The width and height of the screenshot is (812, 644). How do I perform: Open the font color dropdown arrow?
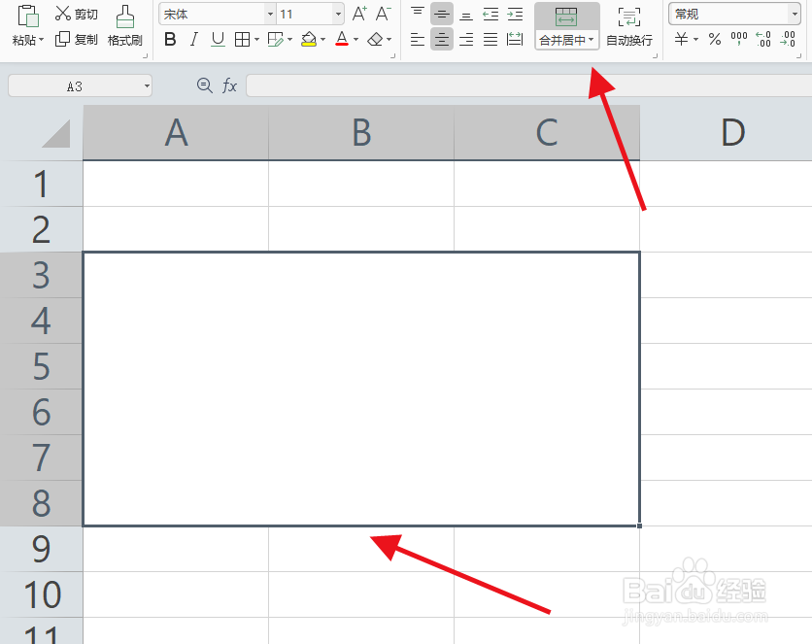[355, 40]
